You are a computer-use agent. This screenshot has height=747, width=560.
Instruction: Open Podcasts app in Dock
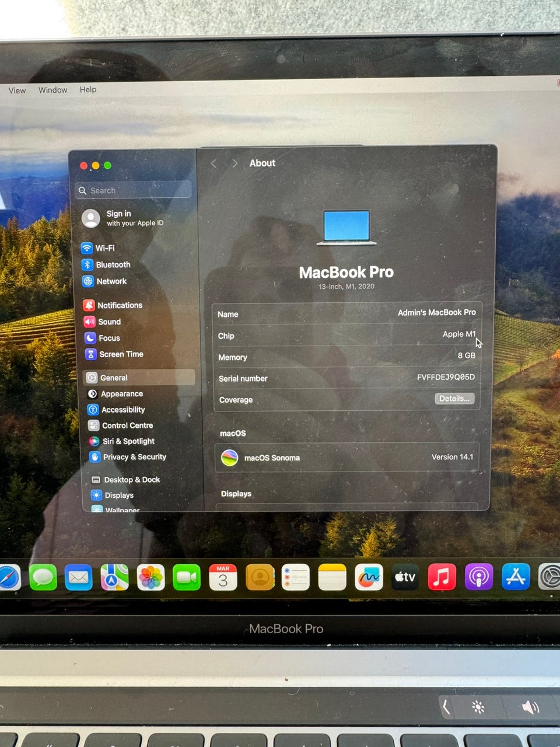pyautogui.click(x=479, y=578)
